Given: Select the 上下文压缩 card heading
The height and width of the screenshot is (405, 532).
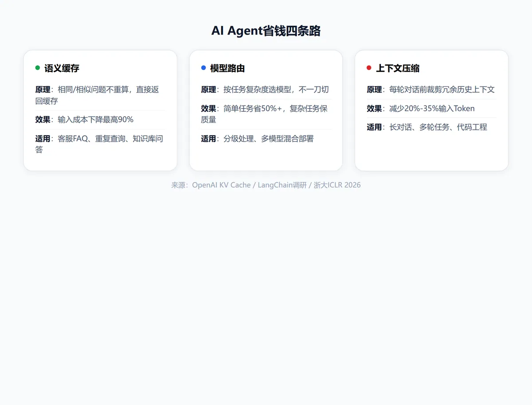Looking at the screenshot, I should (398, 68).
